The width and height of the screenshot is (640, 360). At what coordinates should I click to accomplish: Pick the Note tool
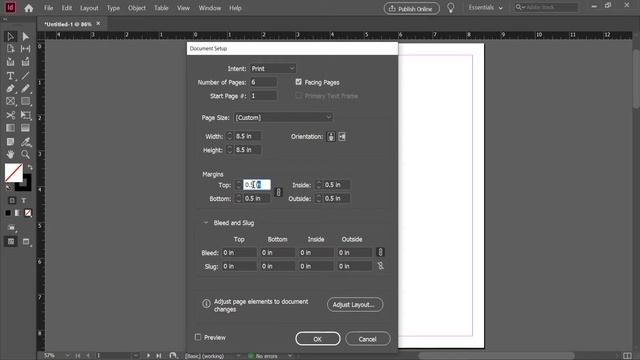coord(10,142)
